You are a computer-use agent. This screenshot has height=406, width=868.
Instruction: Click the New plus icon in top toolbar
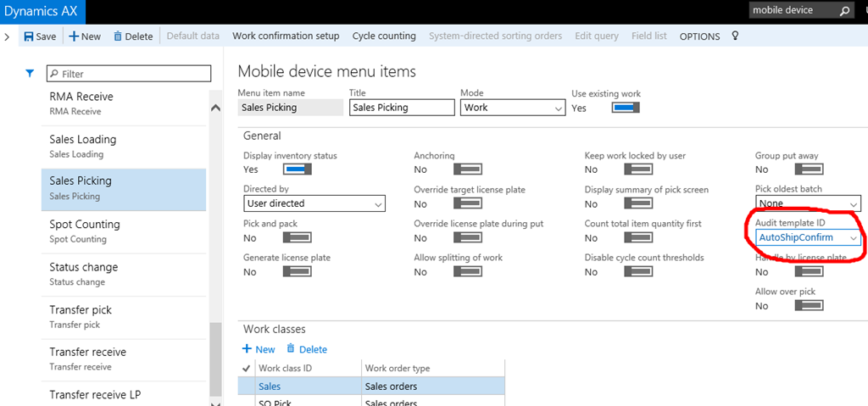tap(74, 36)
